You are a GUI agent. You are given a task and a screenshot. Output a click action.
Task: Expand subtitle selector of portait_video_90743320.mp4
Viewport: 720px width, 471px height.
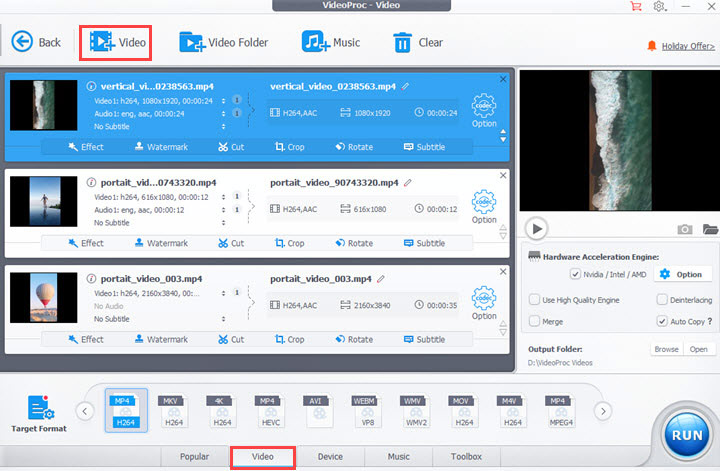tap(224, 223)
